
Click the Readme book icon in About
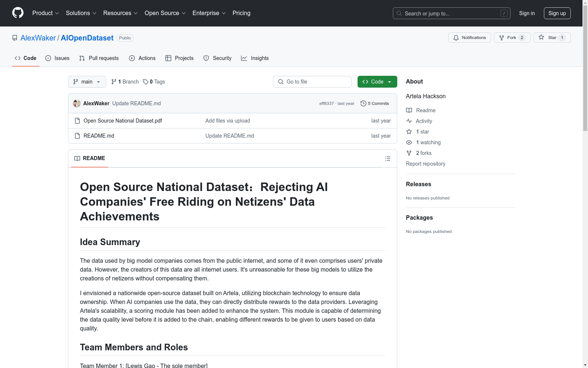click(409, 110)
